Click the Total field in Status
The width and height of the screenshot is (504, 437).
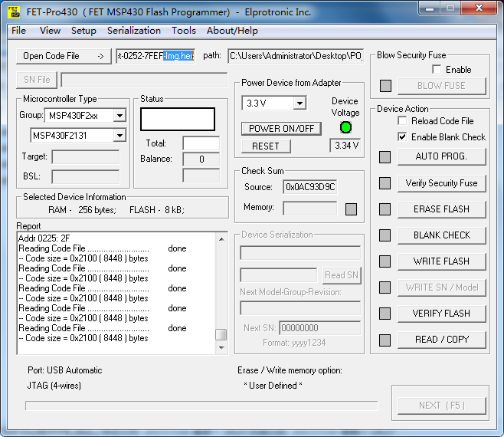[201, 143]
